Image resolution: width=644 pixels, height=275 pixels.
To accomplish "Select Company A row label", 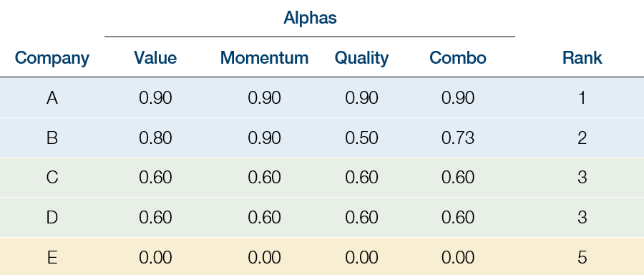I will pyautogui.click(x=52, y=98).
